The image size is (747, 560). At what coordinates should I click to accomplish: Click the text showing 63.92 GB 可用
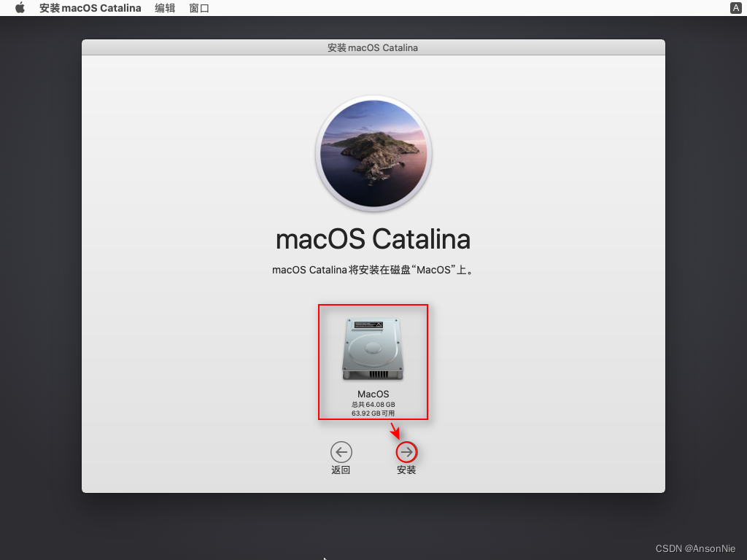373,413
